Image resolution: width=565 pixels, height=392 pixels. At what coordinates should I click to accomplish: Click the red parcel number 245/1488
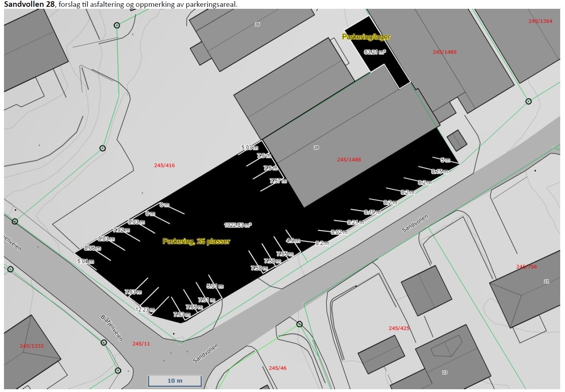[349, 160]
